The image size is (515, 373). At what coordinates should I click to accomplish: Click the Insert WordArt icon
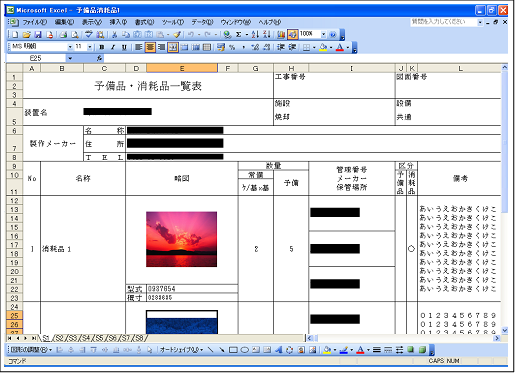279,350
